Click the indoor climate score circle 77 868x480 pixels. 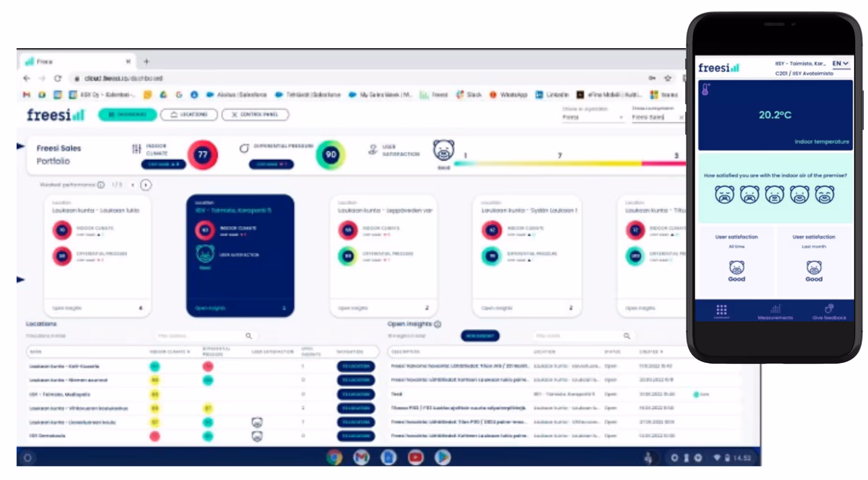[x=202, y=154]
